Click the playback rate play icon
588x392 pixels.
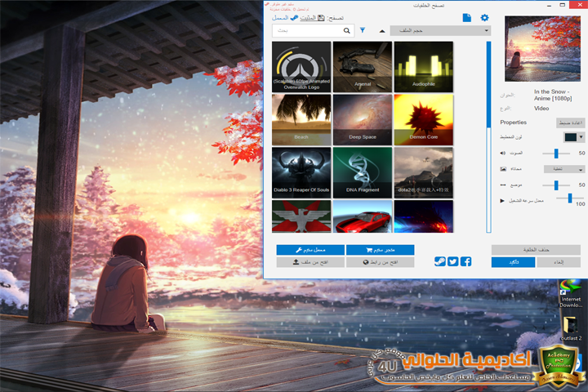coord(502,201)
